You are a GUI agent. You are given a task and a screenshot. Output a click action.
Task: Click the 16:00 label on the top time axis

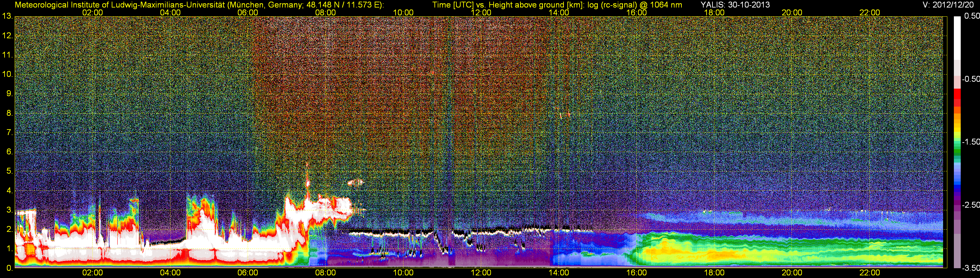click(636, 12)
